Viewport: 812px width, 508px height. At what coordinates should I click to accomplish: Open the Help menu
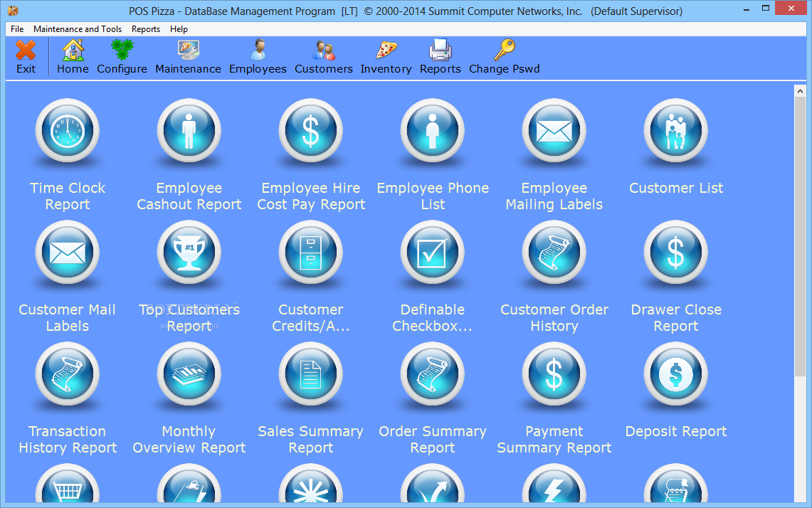tap(179, 29)
